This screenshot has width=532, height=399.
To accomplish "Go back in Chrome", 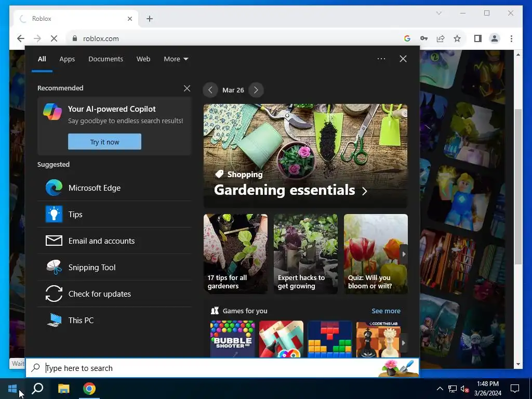I will (21, 38).
